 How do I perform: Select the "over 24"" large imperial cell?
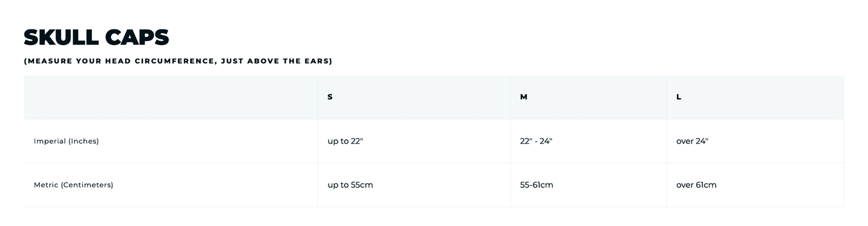pos(692,141)
